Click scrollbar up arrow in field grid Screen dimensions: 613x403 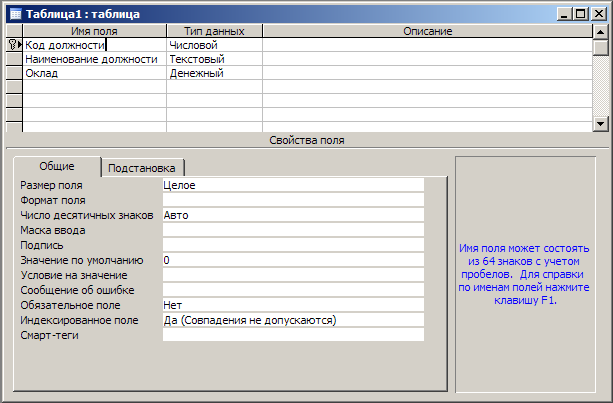click(x=600, y=32)
